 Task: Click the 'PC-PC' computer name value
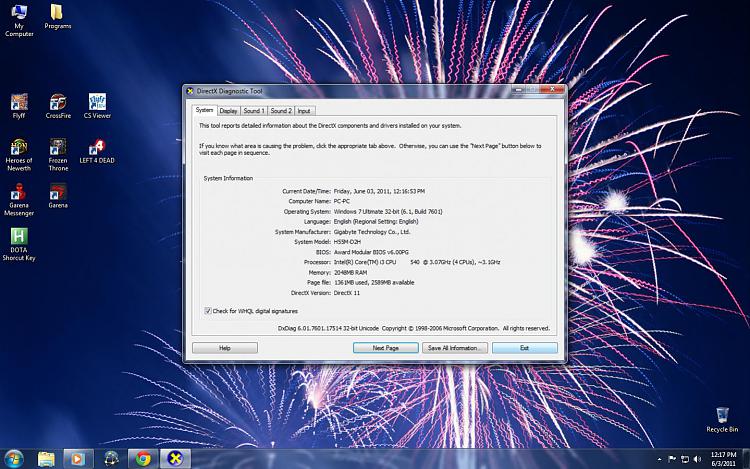(x=342, y=201)
